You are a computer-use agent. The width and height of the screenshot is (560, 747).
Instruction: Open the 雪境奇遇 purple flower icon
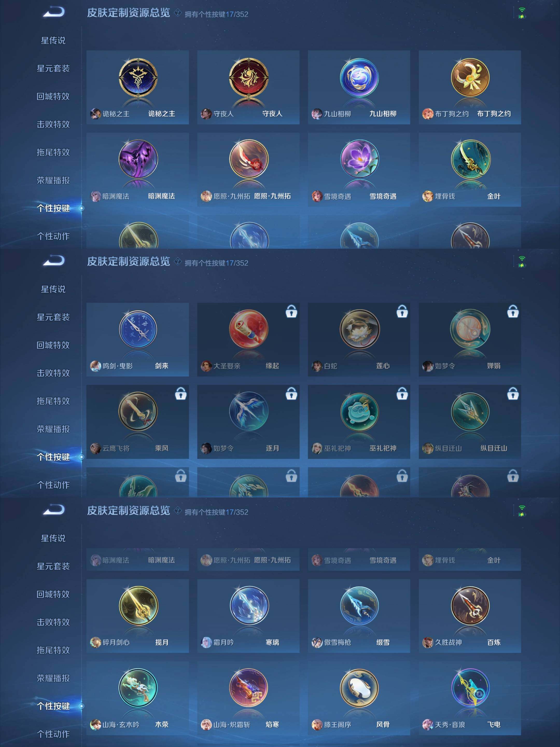(x=359, y=159)
